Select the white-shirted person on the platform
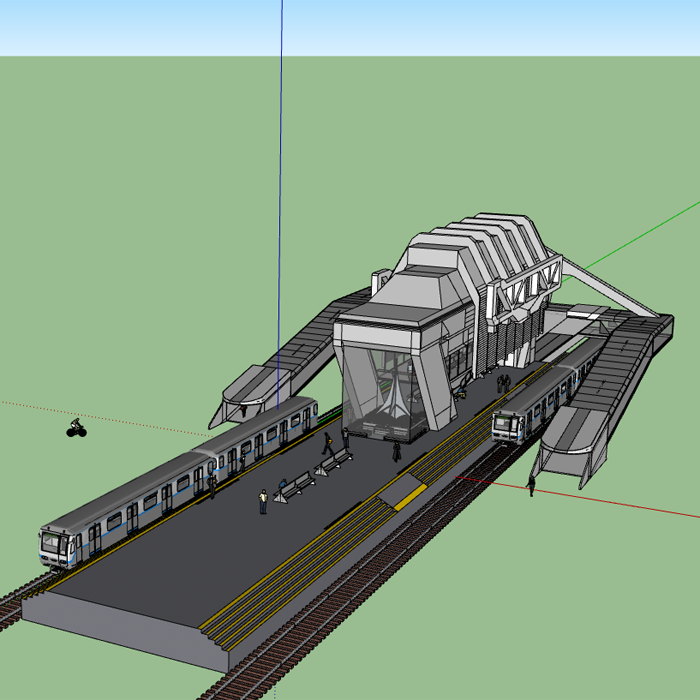Viewport: 700px width, 700px height. 263,501
